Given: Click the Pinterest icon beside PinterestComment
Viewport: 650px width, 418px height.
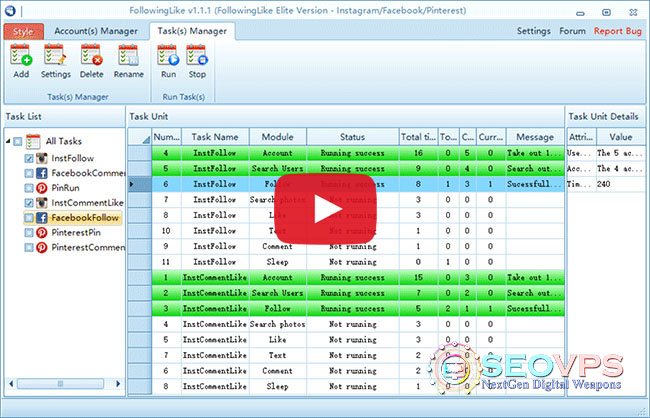Looking at the screenshot, I should [41, 248].
